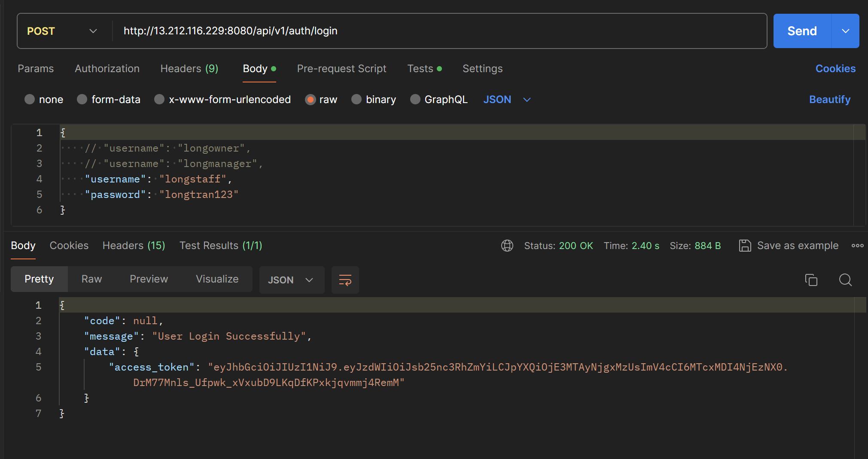This screenshot has width=868, height=459.
Task: Open the request Settings tab
Action: tap(482, 69)
